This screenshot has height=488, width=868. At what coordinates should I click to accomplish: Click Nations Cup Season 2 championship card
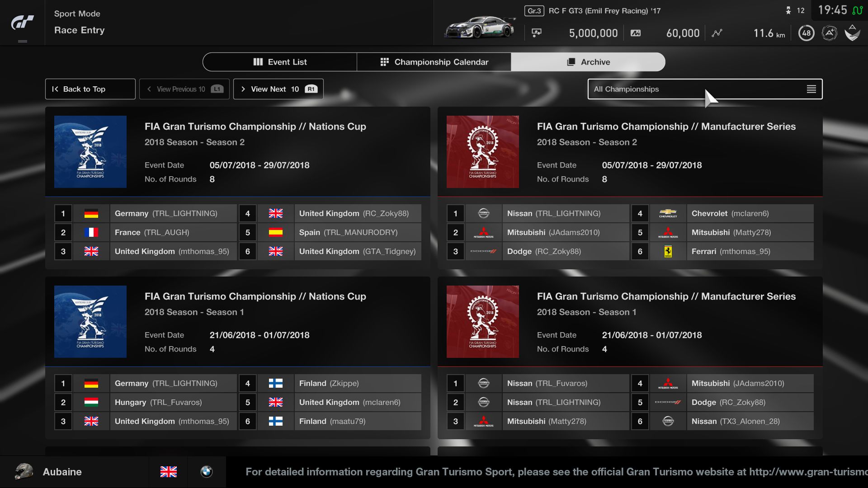[238, 152]
